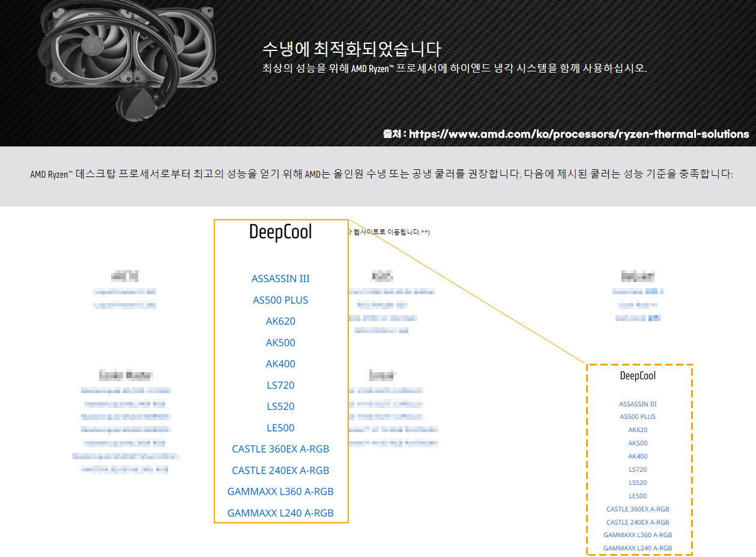The height and width of the screenshot is (557, 756).
Task: Click the headline "수냉에 최적화되었습니다"
Action: [x=352, y=49]
